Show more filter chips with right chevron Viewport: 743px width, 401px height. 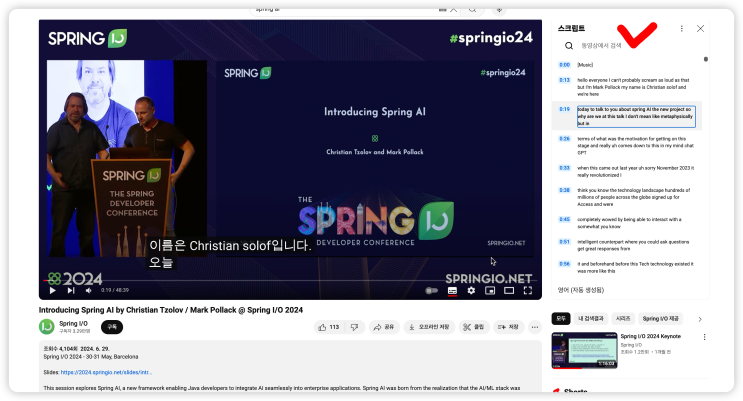(x=700, y=319)
